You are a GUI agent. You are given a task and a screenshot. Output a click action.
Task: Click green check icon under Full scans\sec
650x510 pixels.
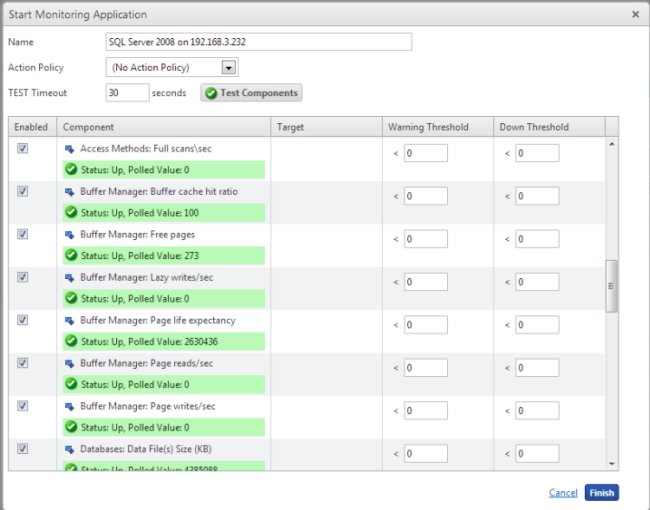pos(71,169)
